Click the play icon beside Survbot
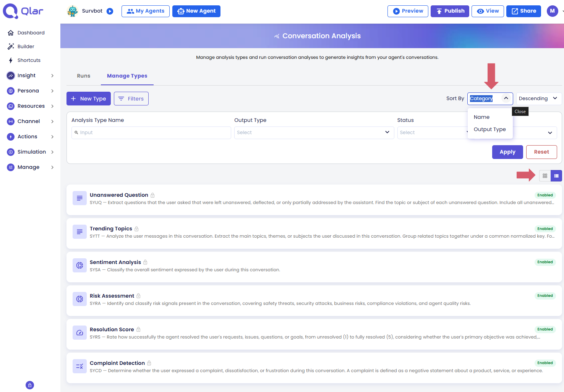Image resolution: width=564 pixels, height=392 pixels. coord(110,11)
